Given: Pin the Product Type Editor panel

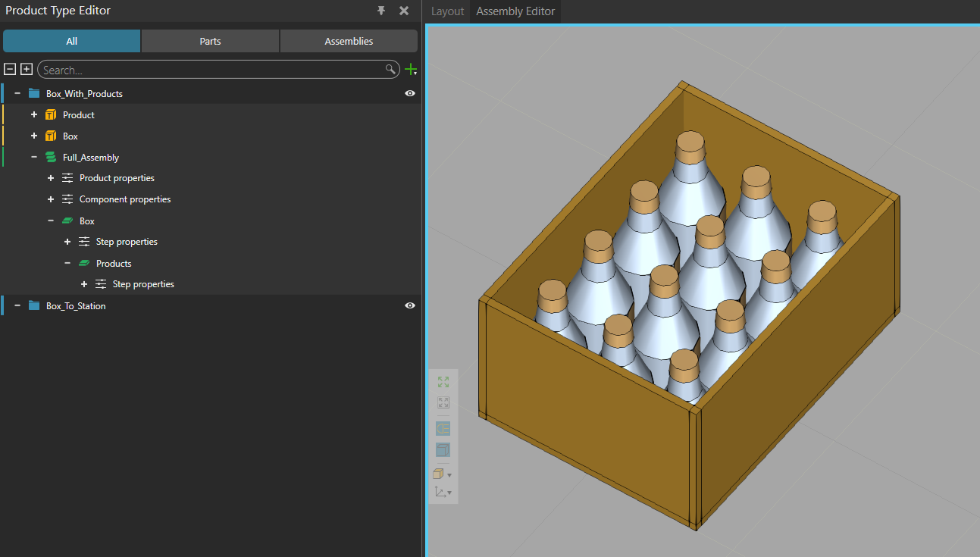Looking at the screenshot, I should [x=381, y=11].
